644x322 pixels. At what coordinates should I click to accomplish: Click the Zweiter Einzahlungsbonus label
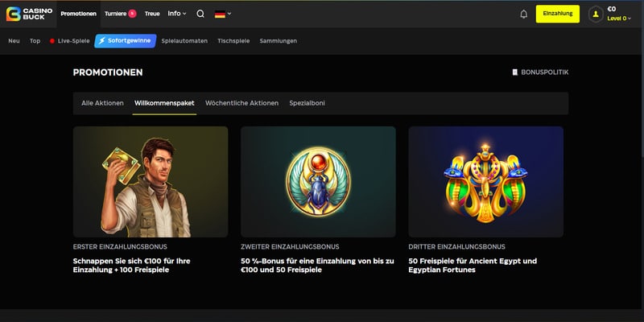coord(290,247)
